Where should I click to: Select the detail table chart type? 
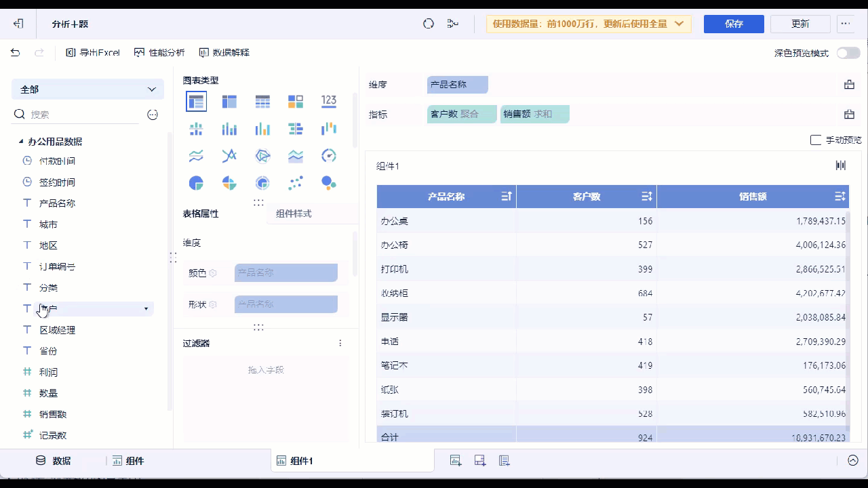262,102
